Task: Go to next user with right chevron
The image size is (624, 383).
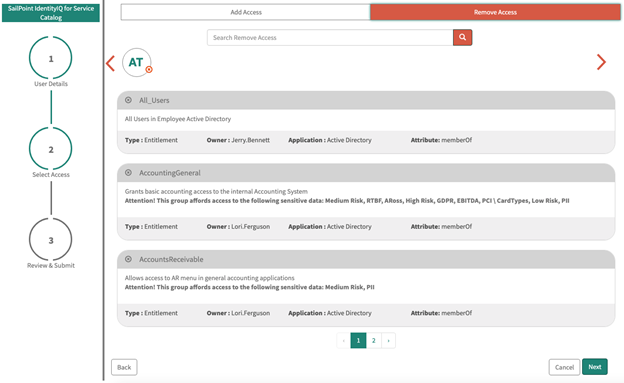Action: coord(601,62)
